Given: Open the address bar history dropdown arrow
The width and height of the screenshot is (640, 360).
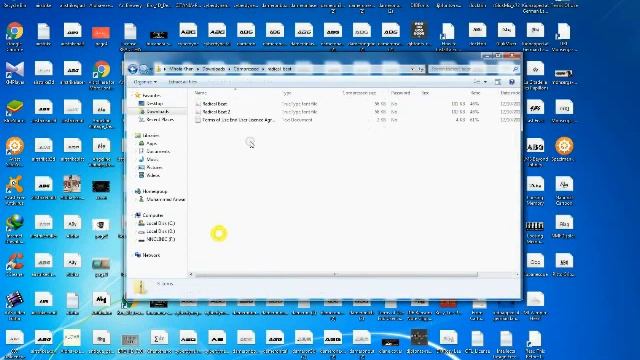Looking at the screenshot, I should point(412,69).
